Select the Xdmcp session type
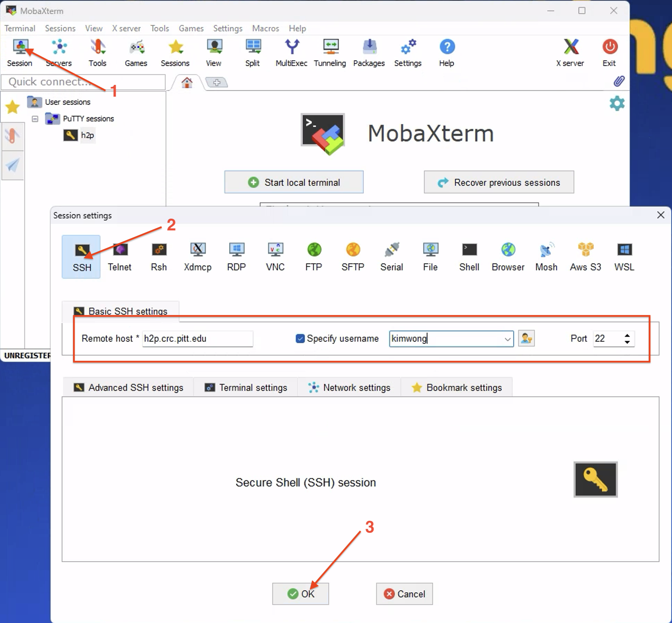The width and height of the screenshot is (672, 623). tap(198, 257)
